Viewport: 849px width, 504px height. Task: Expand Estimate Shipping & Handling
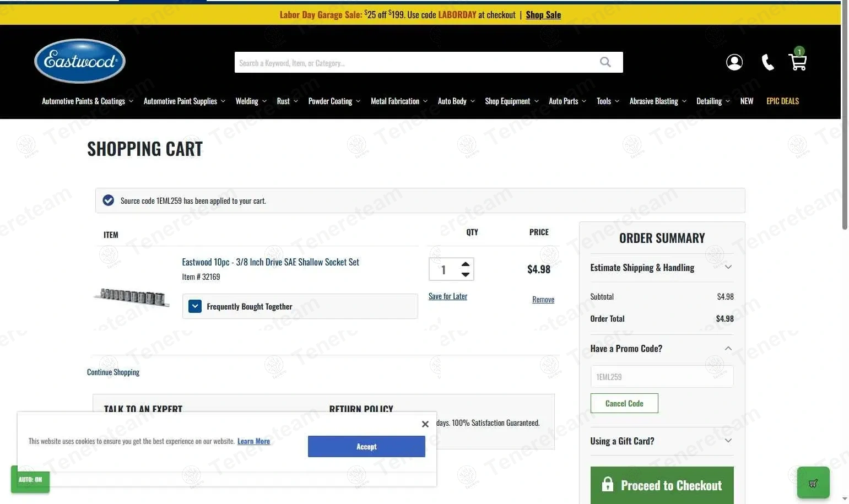click(728, 267)
